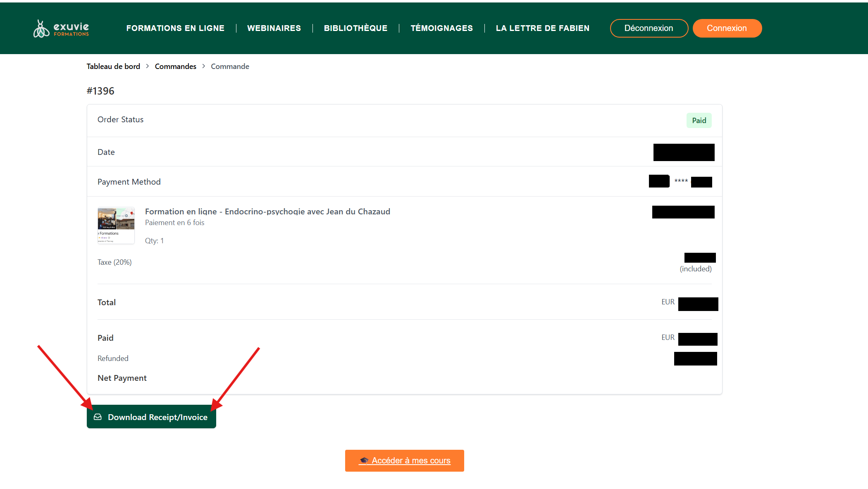868x489 pixels.
Task: Click the Formation en ligne Endocrino-psychologie title
Action: point(267,211)
